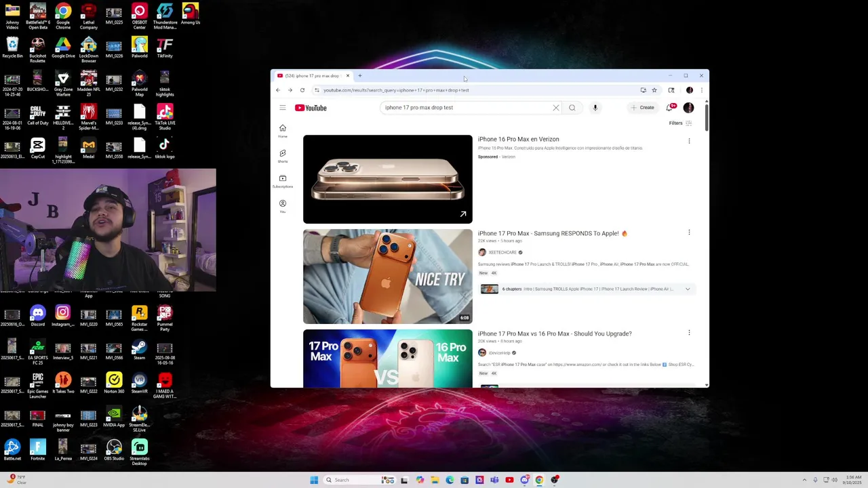
Task: Open NVIDIA App desktop shortcut
Action: (x=114, y=417)
